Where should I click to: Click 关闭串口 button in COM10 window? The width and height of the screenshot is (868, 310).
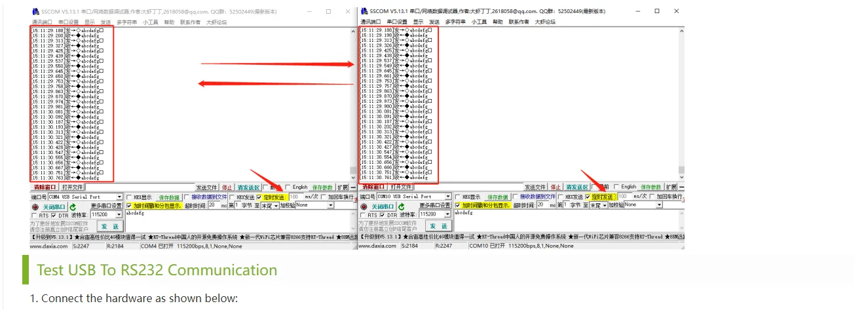[x=383, y=206]
